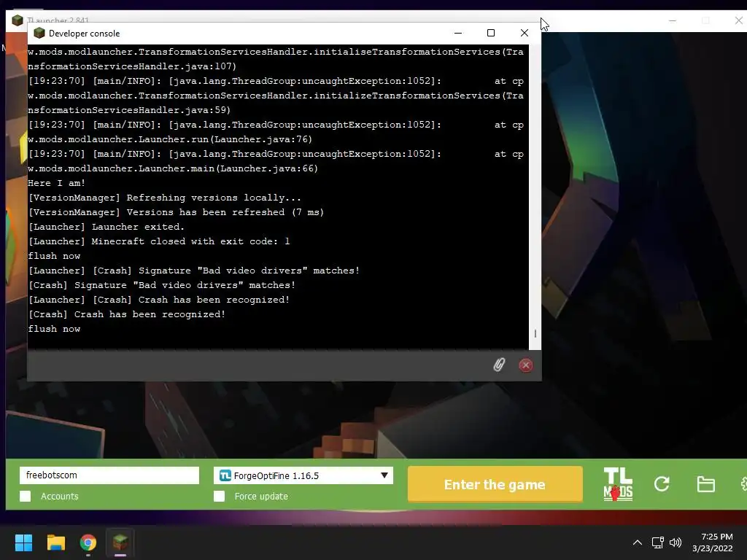Launch Google Chrome from the taskbar
The image size is (747, 560).
pyautogui.click(x=88, y=542)
